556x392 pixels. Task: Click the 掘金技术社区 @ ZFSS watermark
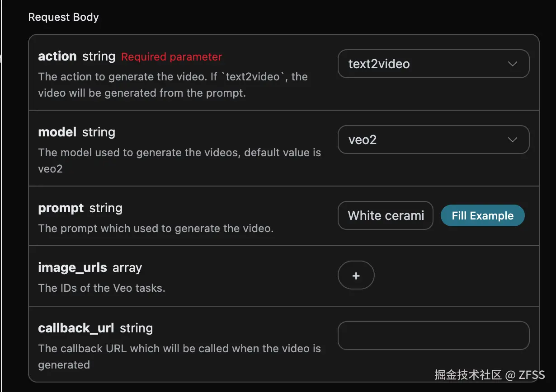point(490,374)
